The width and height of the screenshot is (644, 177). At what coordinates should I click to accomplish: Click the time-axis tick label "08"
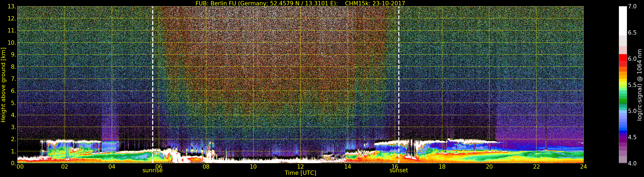206,166
